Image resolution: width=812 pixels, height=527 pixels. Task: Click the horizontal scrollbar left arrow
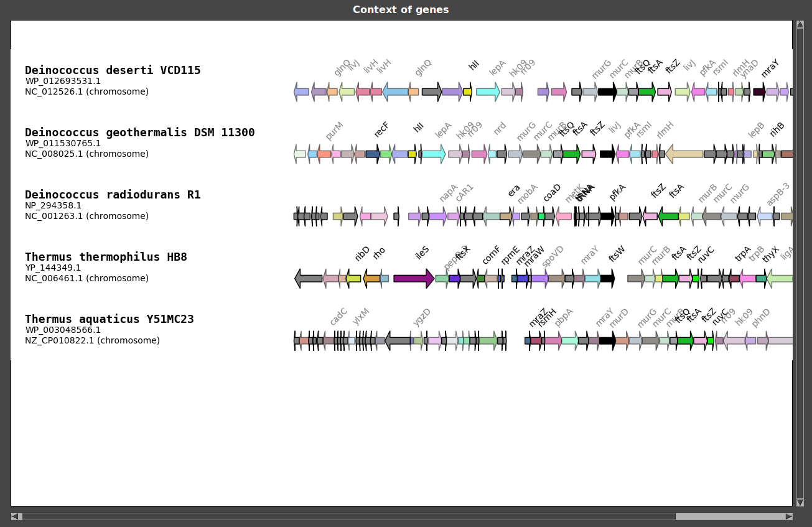[x=15, y=516]
